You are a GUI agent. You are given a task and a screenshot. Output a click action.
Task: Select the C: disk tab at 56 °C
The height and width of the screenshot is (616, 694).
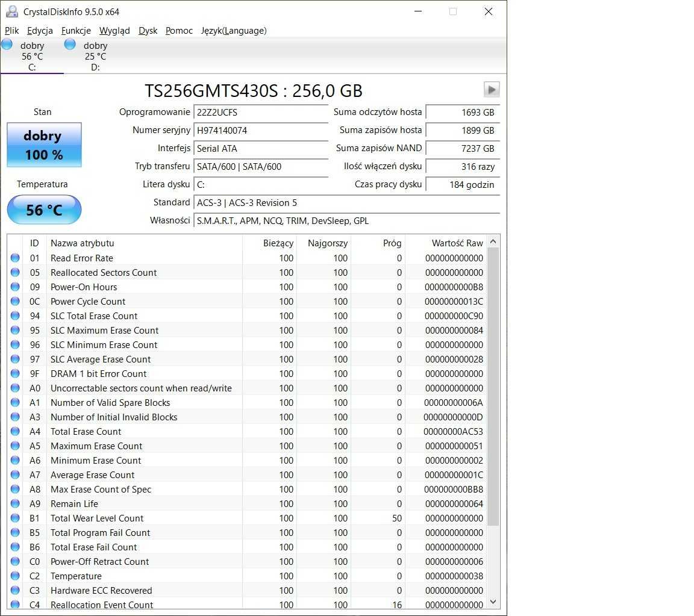coord(32,56)
